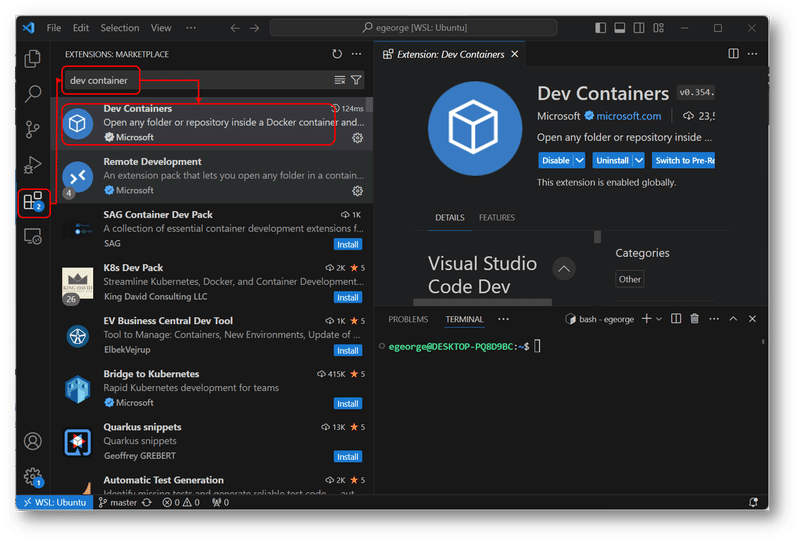Screen dimensions: 800x541
Task: Uninstall the Dev Containers extension
Action: 612,160
